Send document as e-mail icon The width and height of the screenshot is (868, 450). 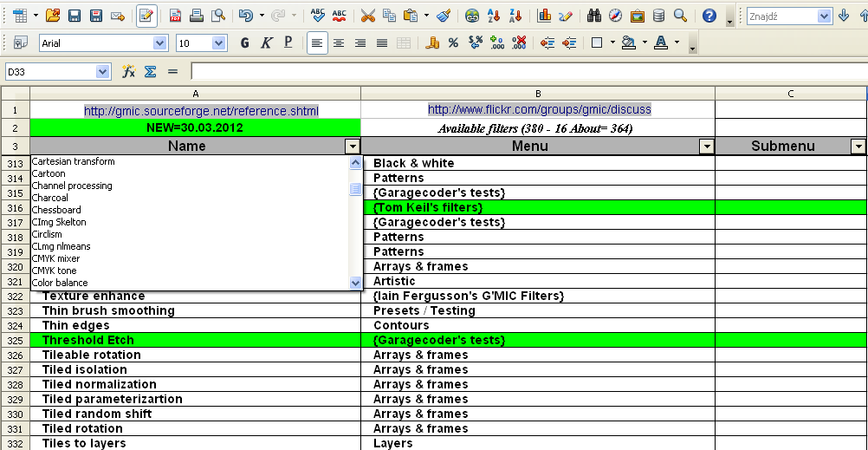point(117,16)
